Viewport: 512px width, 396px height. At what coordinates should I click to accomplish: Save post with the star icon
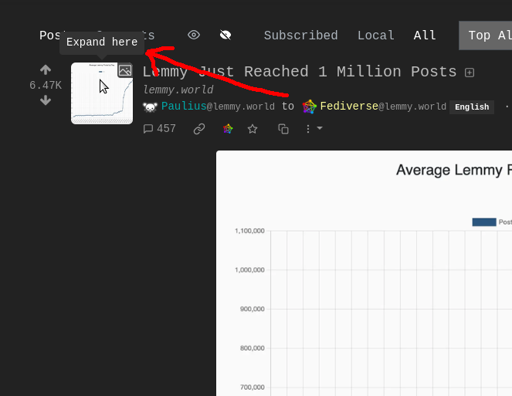[253, 129]
